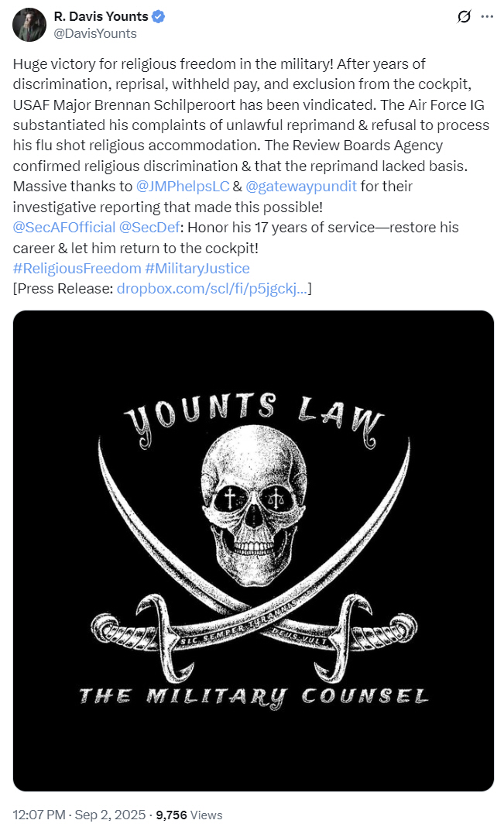Click the Grok explain-post icon
Screen dimensions: 504x827
[x=464, y=17]
